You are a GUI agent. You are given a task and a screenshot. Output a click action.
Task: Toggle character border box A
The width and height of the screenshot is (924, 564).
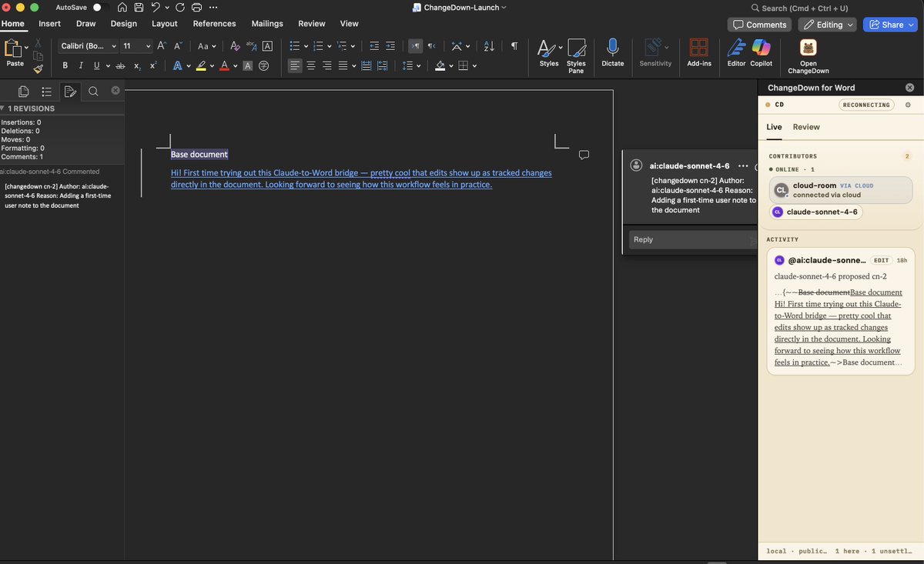click(267, 46)
